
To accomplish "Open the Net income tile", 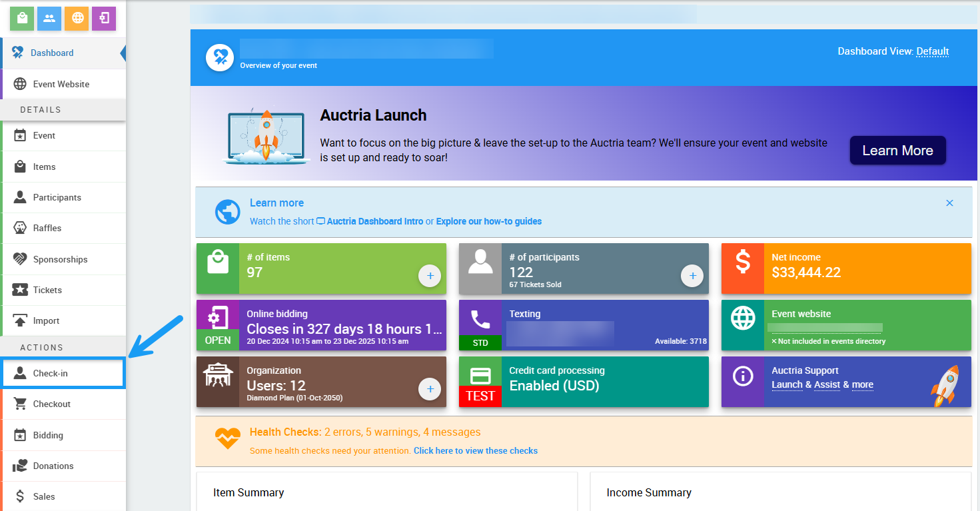I will 845,268.
